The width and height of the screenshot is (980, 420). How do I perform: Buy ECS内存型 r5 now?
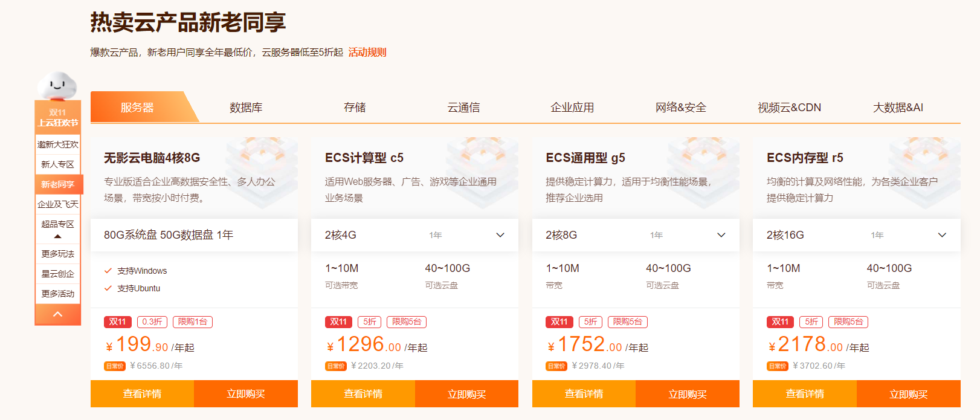(x=909, y=393)
